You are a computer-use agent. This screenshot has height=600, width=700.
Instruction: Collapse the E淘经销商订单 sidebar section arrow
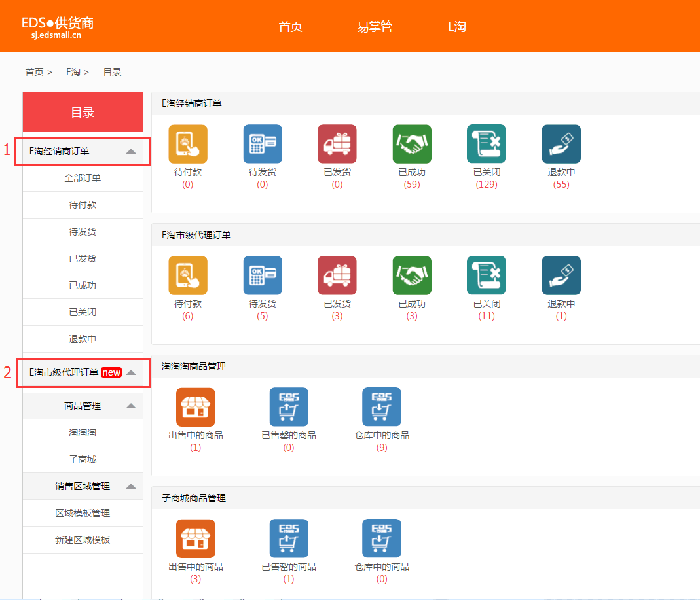point(131,151)
